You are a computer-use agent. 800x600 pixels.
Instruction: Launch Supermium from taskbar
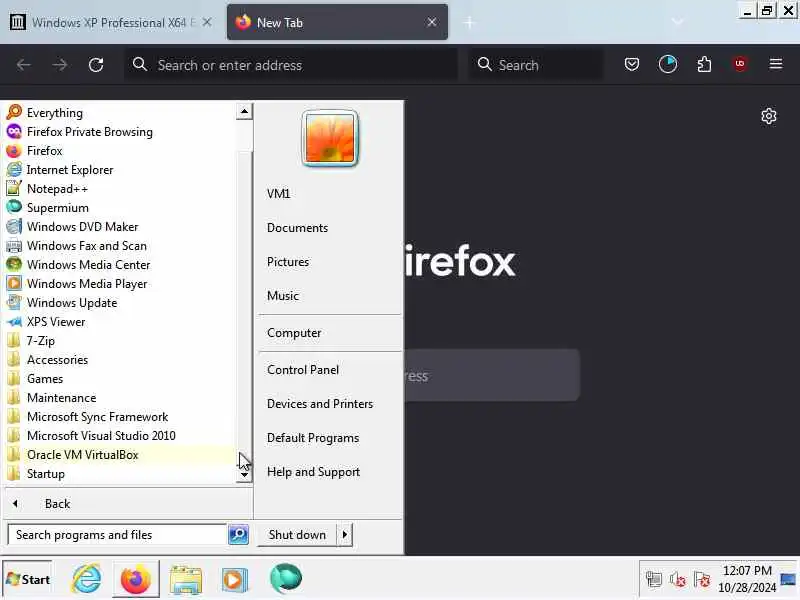pyautogui.click(x=286, y=579)
